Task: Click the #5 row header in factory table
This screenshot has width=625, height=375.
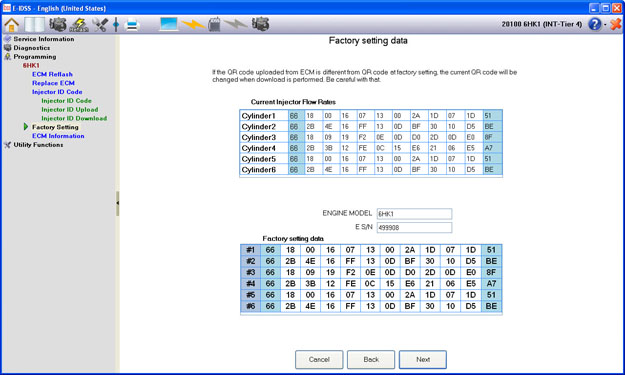Action: click(x=250, y=295)
